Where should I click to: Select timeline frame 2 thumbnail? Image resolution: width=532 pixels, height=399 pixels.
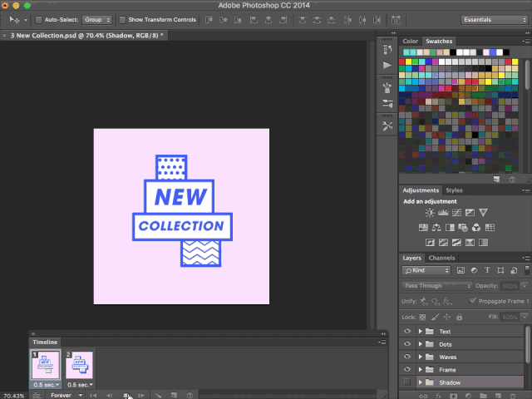[x=80, y=365]
